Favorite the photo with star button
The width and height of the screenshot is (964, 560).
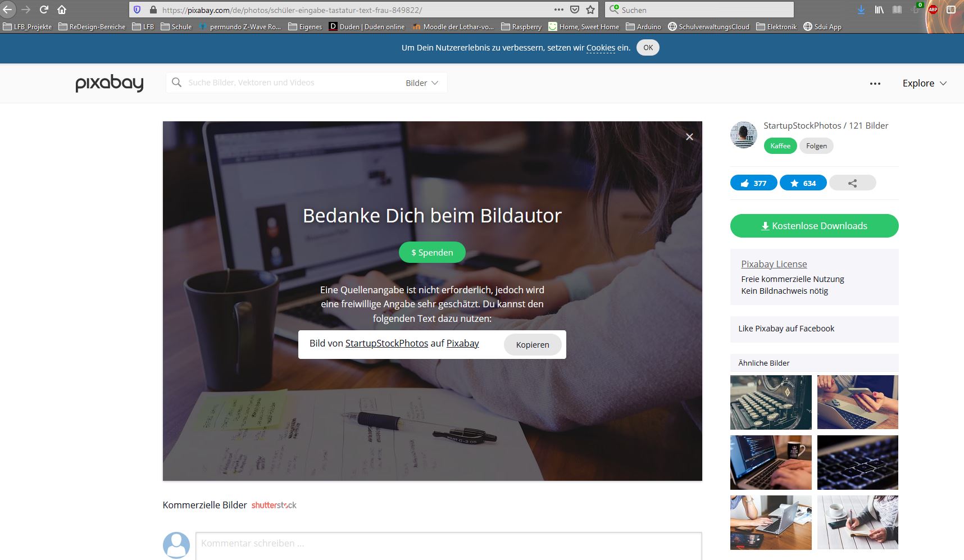[x=803, y=183]
